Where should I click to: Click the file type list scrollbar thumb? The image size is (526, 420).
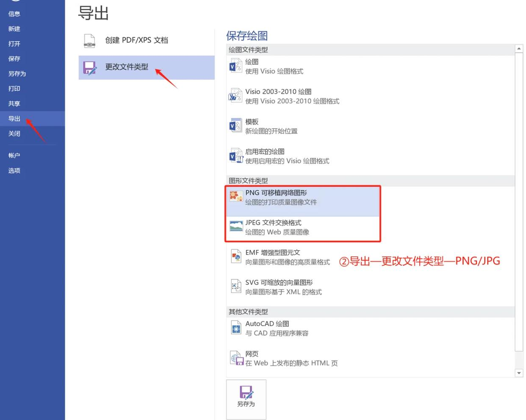[519, 202]
